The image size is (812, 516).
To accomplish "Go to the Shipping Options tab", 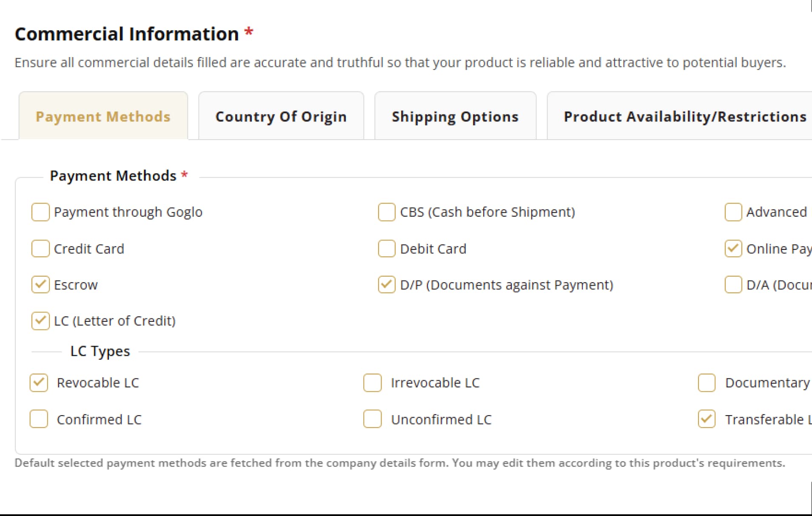I will click(x=455, y=116).
